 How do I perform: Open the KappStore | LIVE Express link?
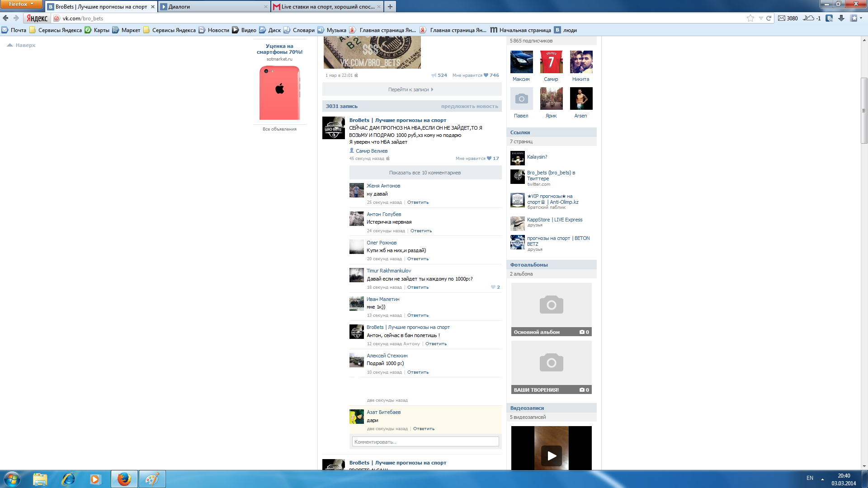point(555,220)
